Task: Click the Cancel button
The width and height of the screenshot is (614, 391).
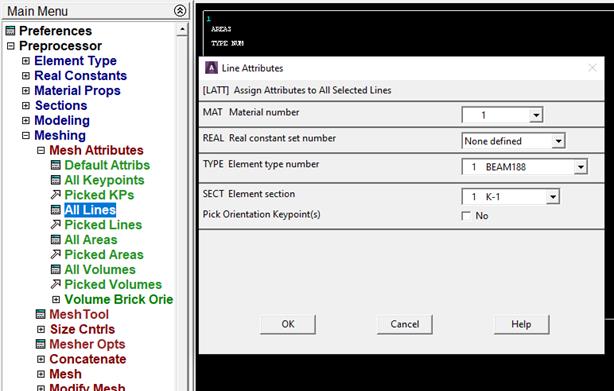Action: (405, 324)
